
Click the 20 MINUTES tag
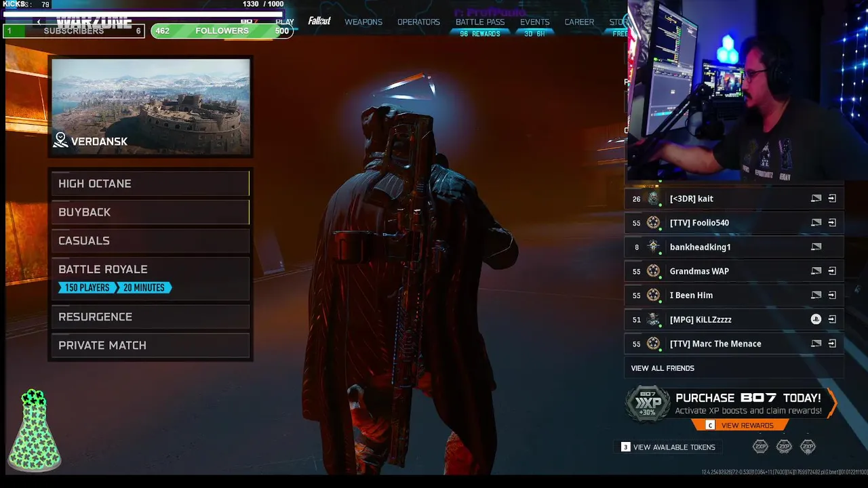point(144,287)
